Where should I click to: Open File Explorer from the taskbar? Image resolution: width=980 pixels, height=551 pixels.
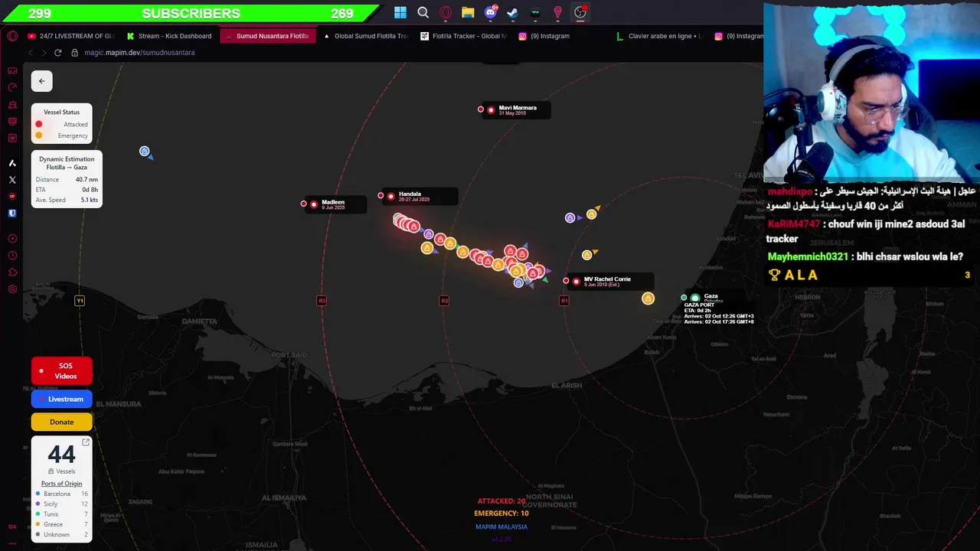(x=468, y=12)
